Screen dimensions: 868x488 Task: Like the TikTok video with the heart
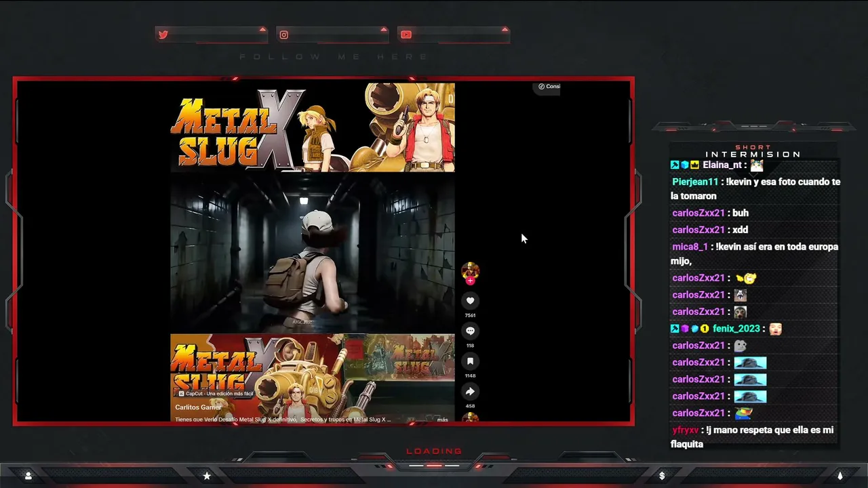tap(470, 300)
